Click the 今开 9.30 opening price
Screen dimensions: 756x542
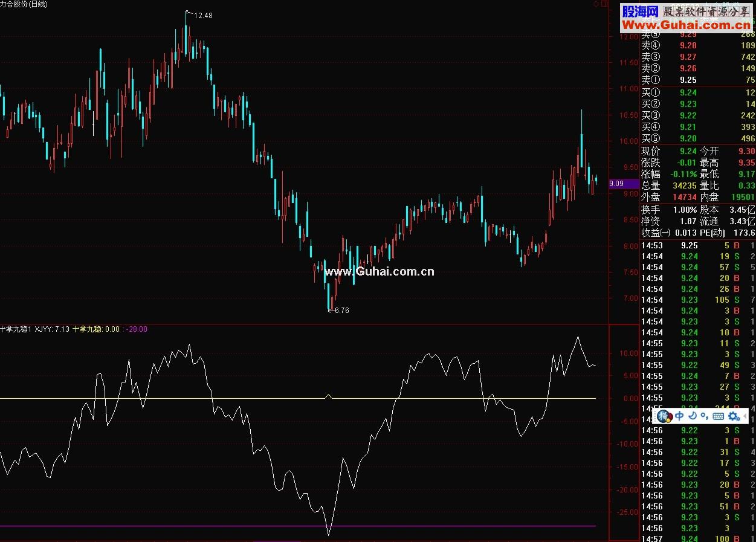click(747, 151)
